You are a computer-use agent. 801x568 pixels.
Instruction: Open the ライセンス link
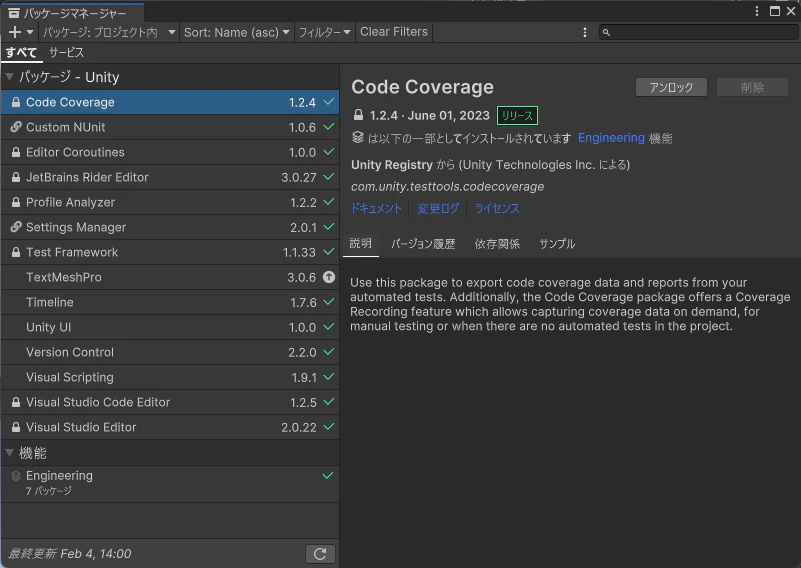[x=497, y=208]
